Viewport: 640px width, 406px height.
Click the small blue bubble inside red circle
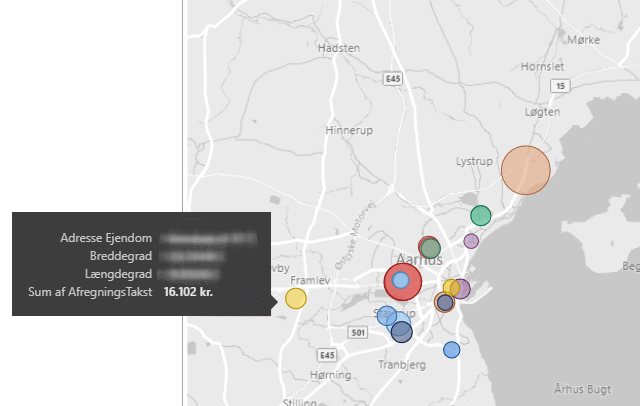click(401, 280)
